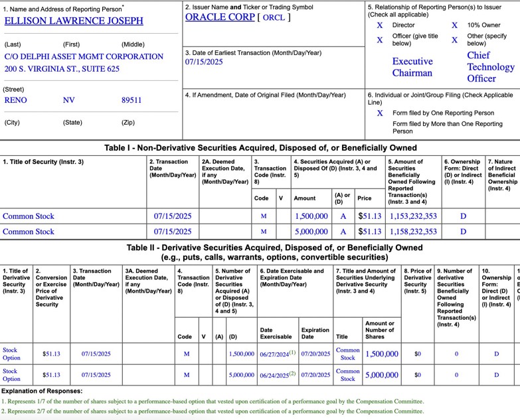Click footnote reference (1) beside 06/27/2024

292,352
